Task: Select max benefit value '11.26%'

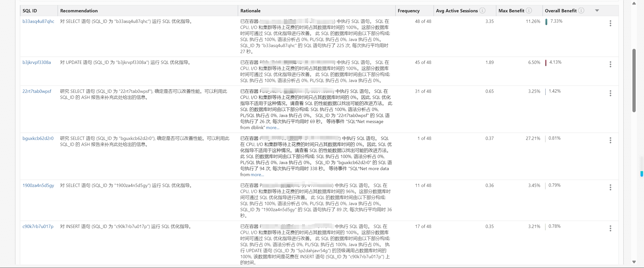Action: click(533, 21)
